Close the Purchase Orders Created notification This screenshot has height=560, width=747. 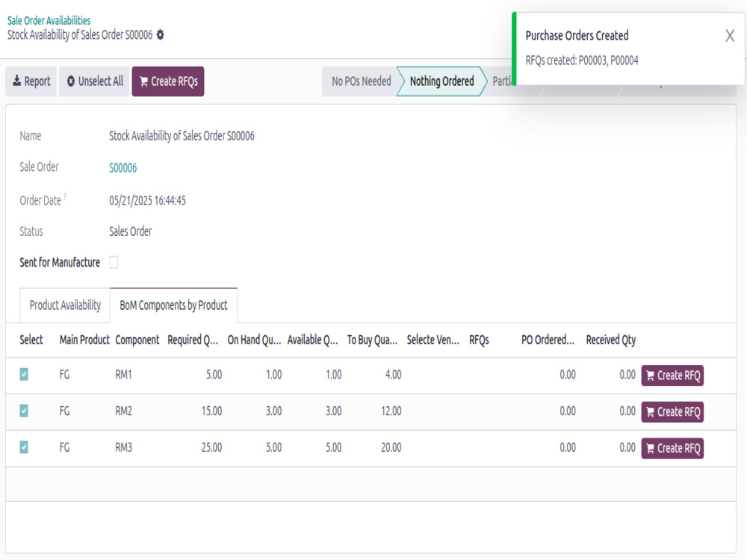pyautogui.click(x=729, y=36)
